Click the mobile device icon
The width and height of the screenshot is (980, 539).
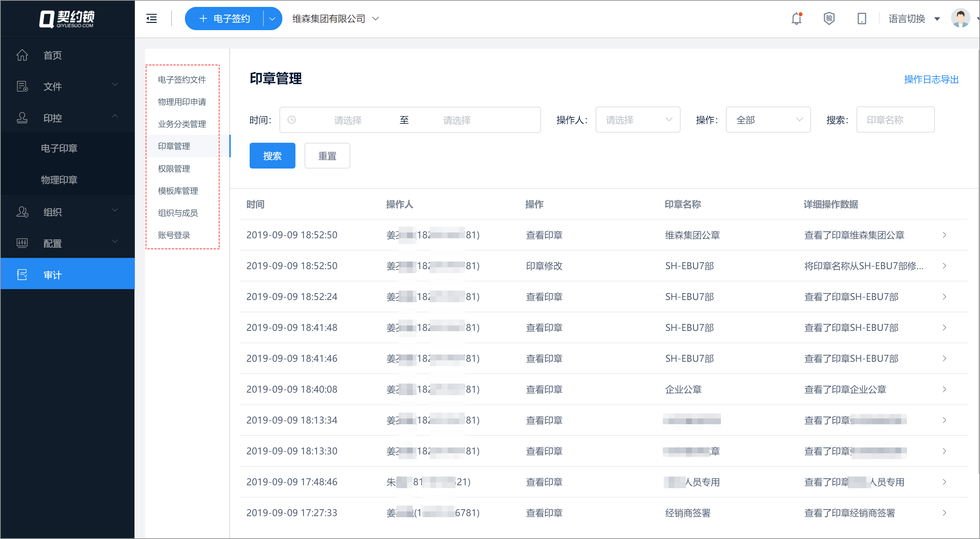pyautogui.click(x=862, y=19)
